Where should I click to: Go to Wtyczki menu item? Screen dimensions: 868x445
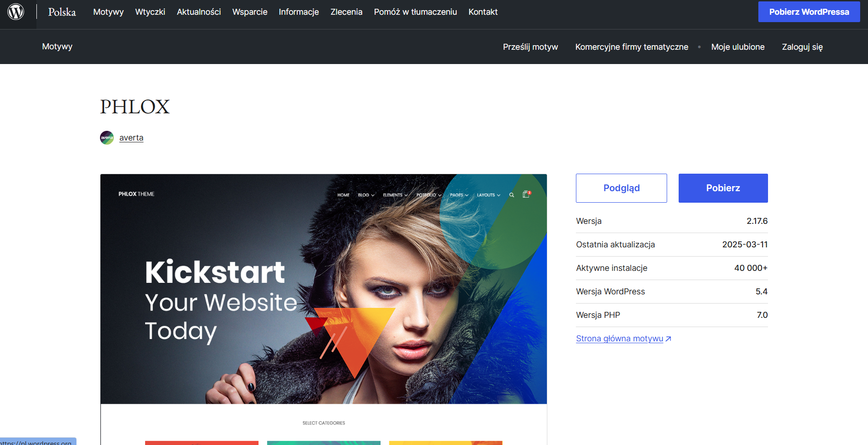pos(150,12)
